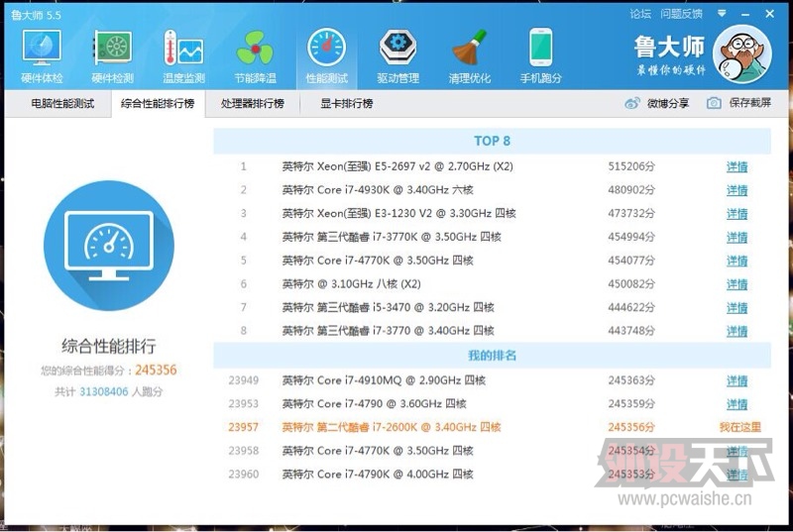Open 详情 for i7-3770K 3.50GHz row
The height and width of the screenshot is (532, 793).
[x=736, y=237]
